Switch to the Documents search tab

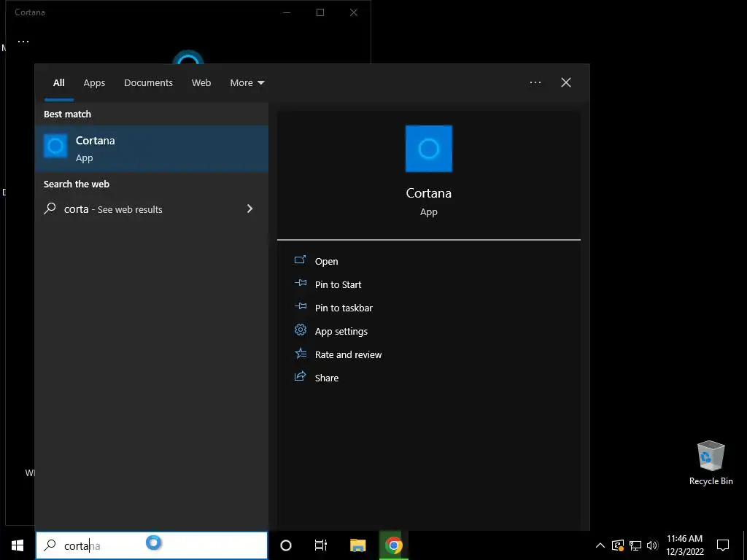(148, 82)
